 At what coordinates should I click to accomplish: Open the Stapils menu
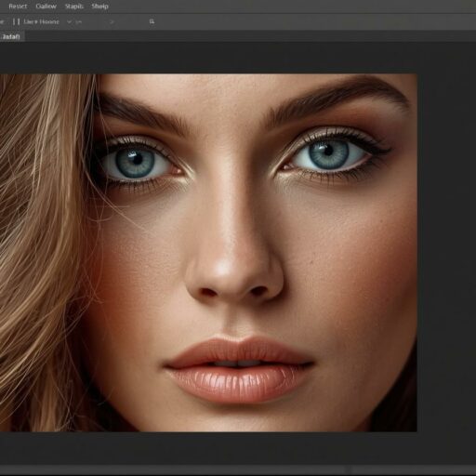74,7
